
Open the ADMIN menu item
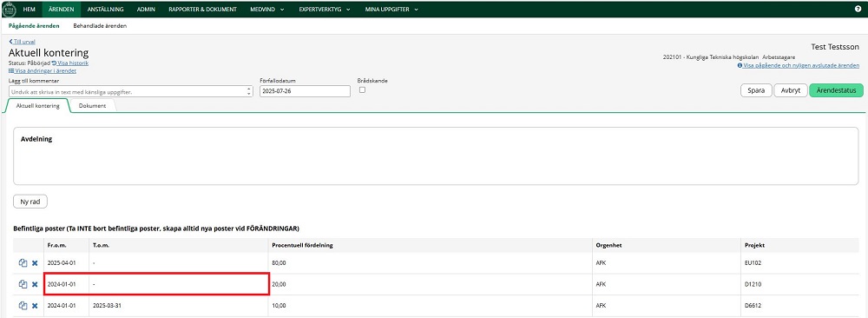tap(146, 10)
